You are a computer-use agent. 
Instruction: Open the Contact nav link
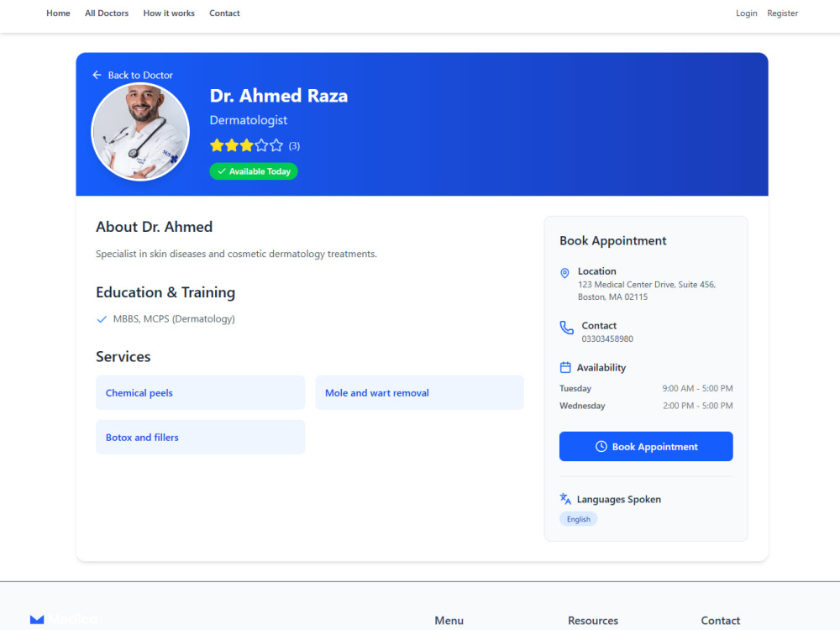click(x=224, y=13)
